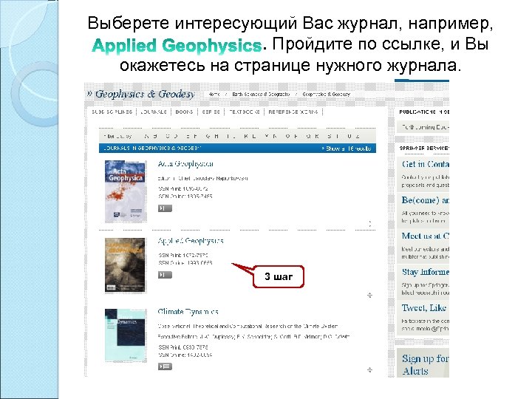This screenshot has height=399, width=532.
Task: Click Climate Dynamics Executive Editors line
Action: coord(253,337)
